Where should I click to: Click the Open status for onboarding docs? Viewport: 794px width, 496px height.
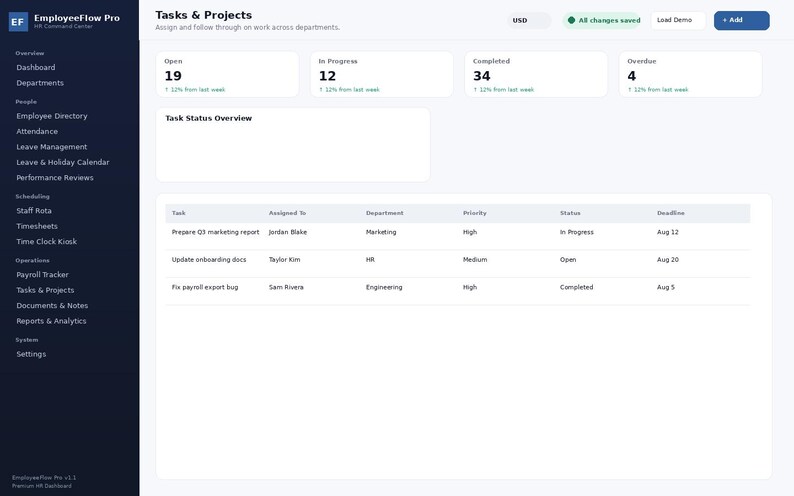point(568,260)
